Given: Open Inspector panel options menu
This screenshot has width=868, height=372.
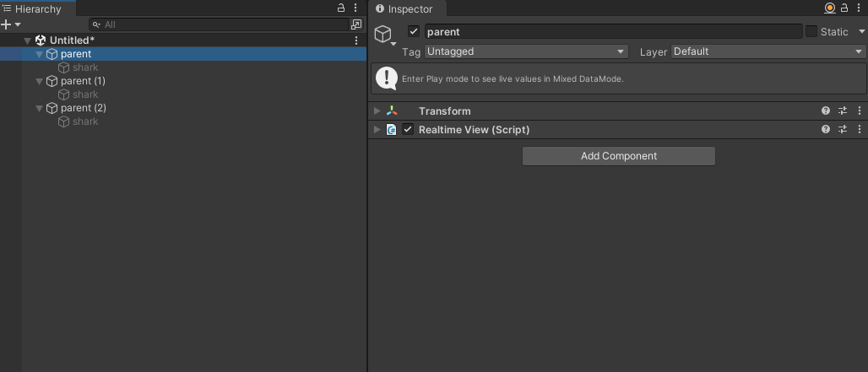Looking at the screenshot, I should [860, 8].
